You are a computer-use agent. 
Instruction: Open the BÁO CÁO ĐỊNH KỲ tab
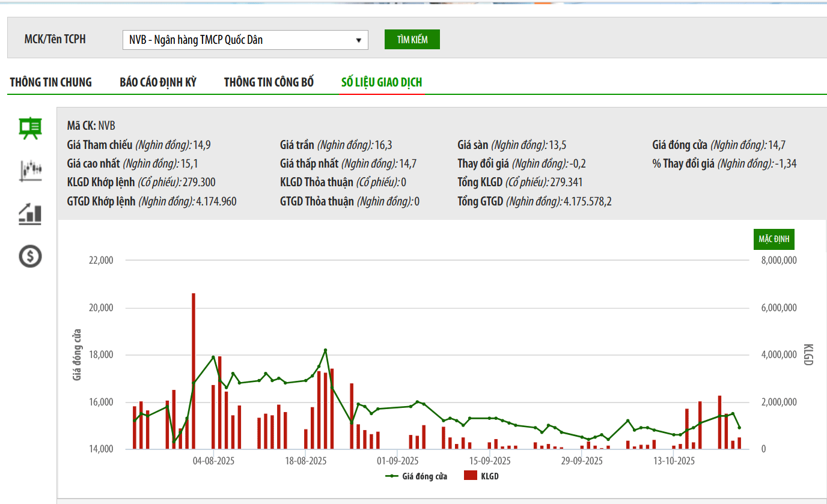pyautogui.click(x=158, y=82)
